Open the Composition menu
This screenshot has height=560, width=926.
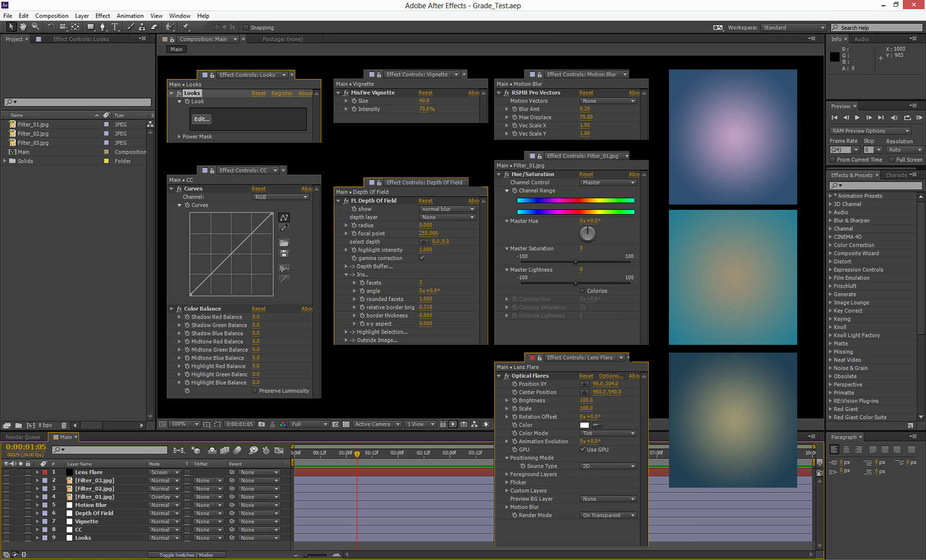52,16
